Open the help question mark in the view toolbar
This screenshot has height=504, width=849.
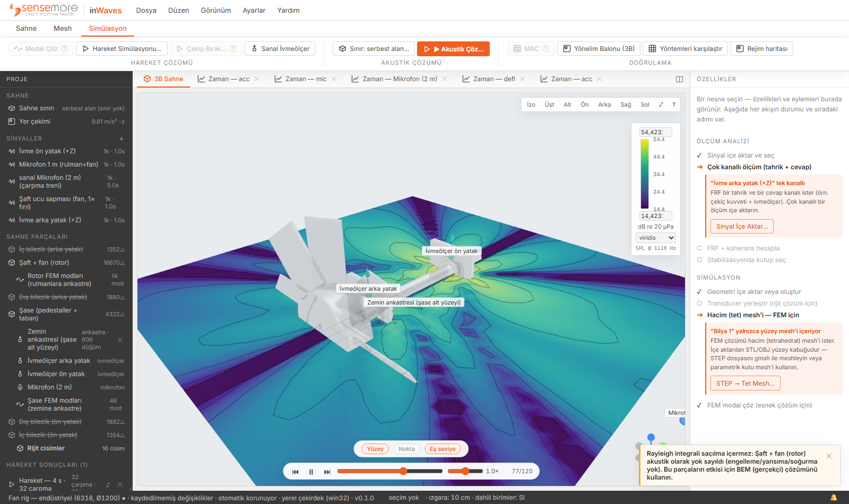[674, 105]
